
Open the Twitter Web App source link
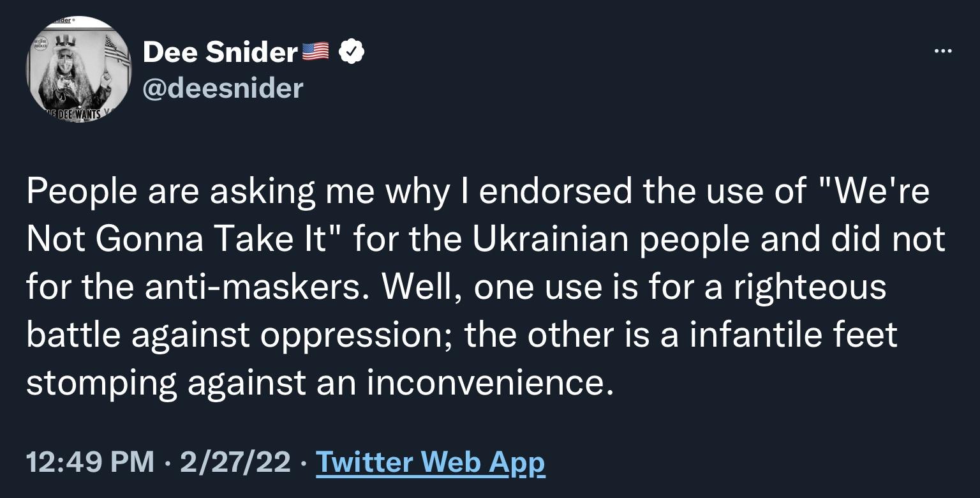431,462
